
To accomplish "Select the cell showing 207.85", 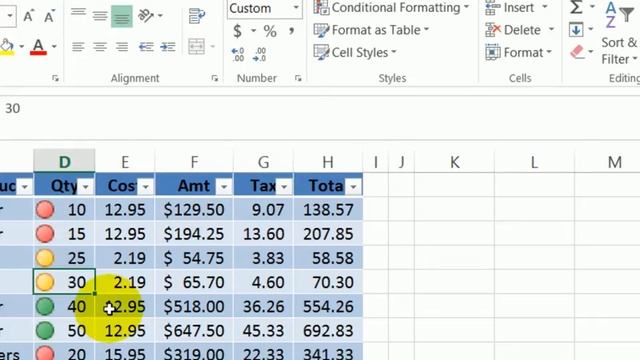I will (328, 234).
